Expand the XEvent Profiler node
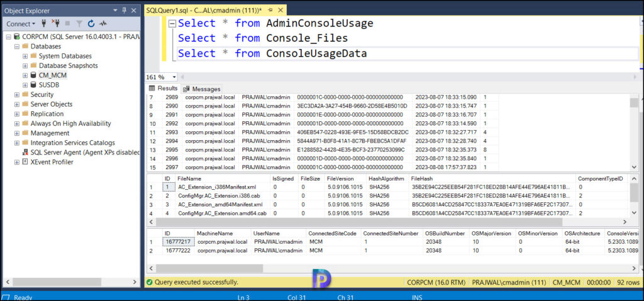Viewport: 644px width, 301px height. coord(17,161)
